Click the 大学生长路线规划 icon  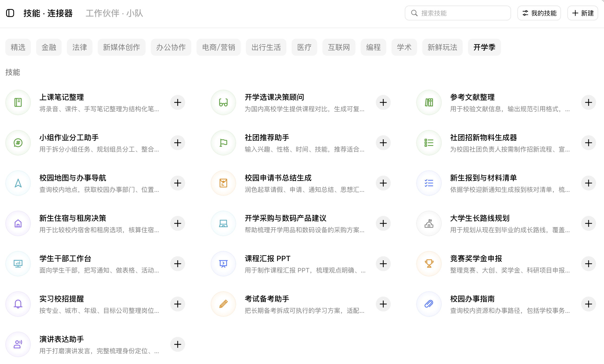429,223
